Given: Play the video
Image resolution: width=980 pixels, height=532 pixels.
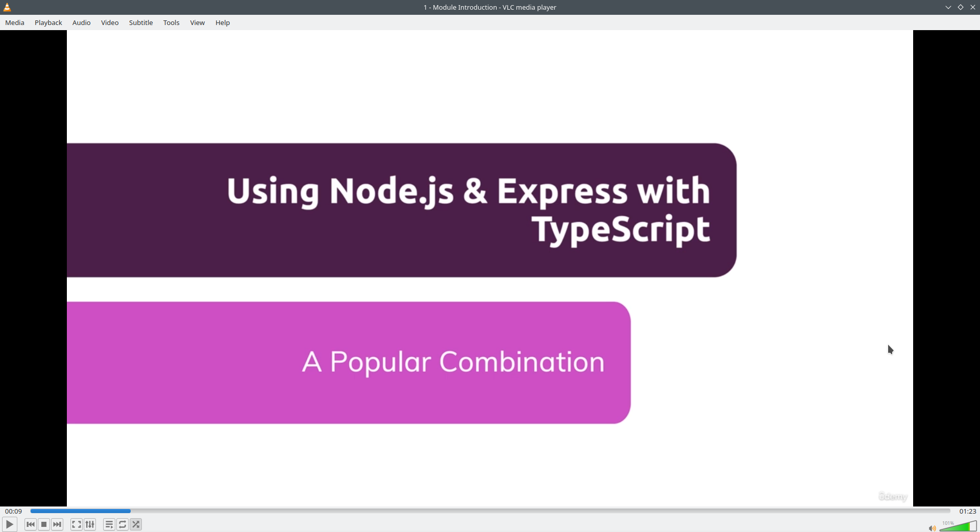Looking at the screenshot, I should point(9,524).
